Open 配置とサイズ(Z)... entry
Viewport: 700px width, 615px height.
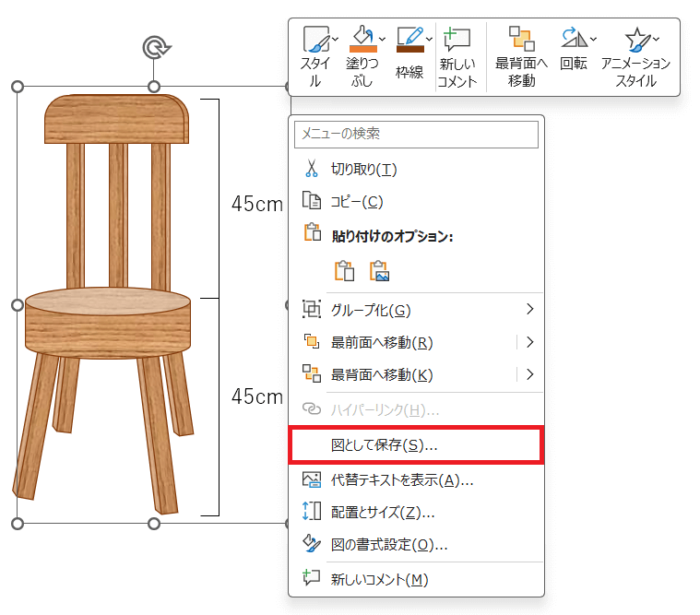click(x=416, y=513)
